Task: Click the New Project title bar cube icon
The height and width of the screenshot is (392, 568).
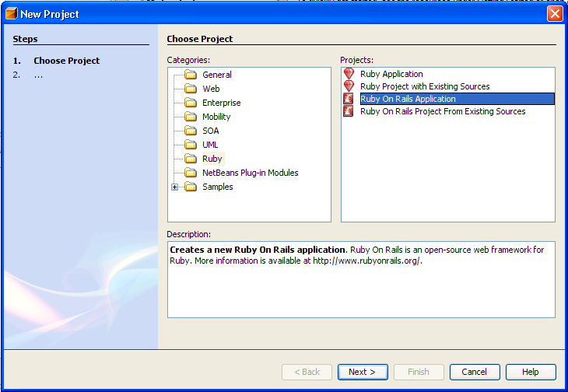Action: click(x=12, y=14)
